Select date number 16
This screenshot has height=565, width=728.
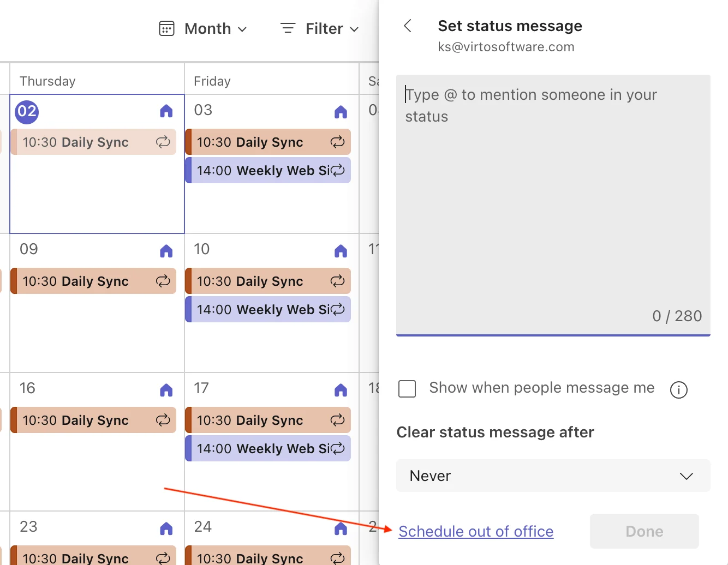pos(27,388)
